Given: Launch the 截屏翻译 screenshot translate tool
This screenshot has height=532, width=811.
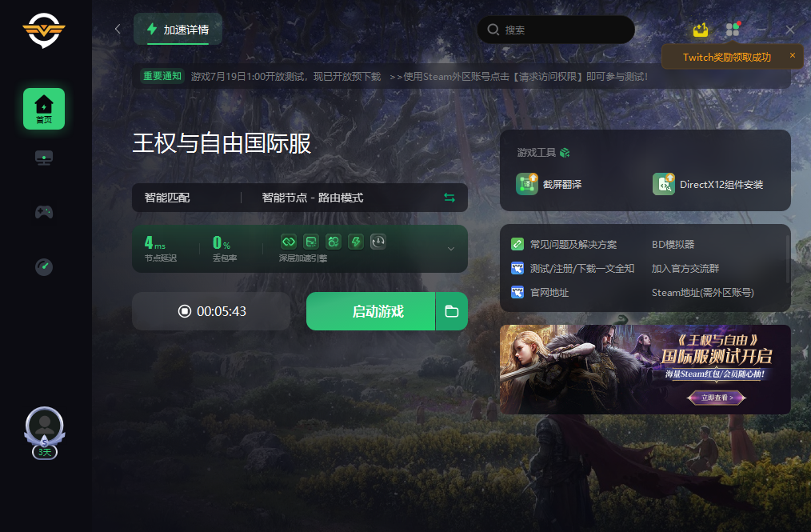Looking at the screenshot, I should (549, 184).
